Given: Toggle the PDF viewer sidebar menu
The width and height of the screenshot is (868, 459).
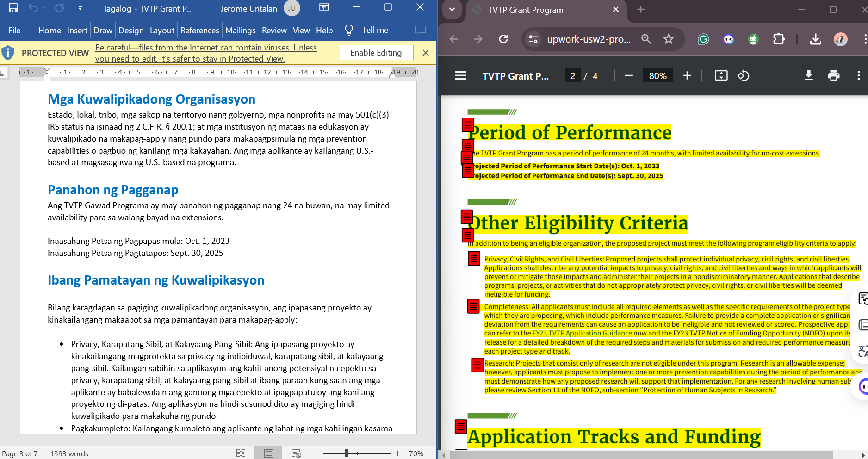Looking at the screenshot, I should (x=460, y=75).
